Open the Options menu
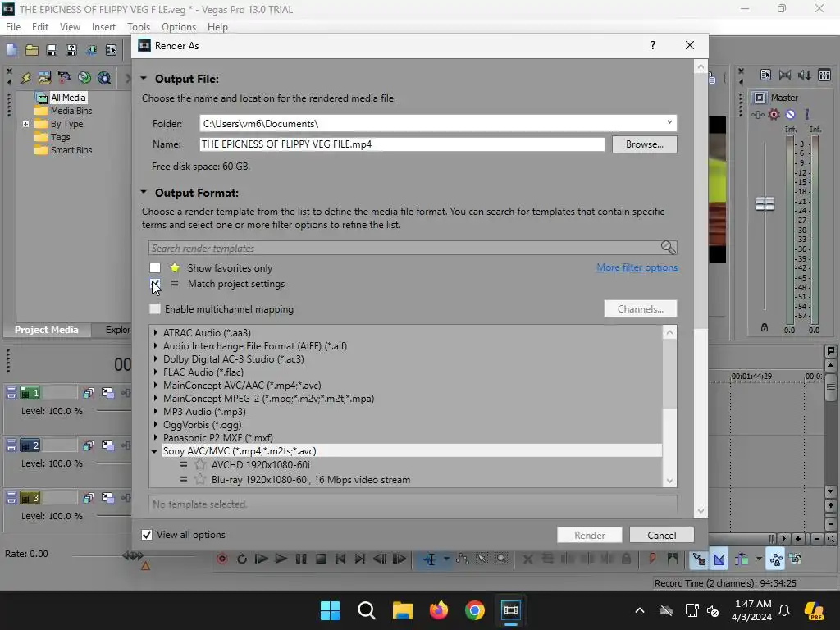840x630 pixels. click(178, 27)
